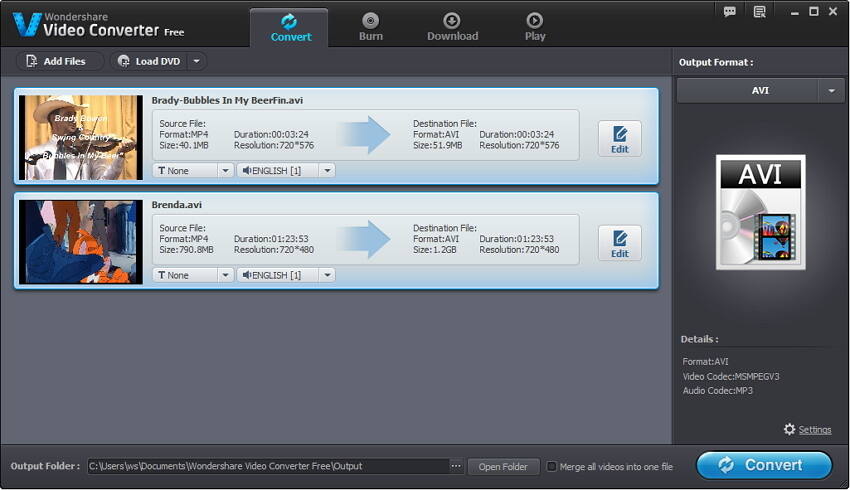Click the Size:1.2GB destination value
Image resolution: width=850 pixels, height=490 pixels.
435,250
